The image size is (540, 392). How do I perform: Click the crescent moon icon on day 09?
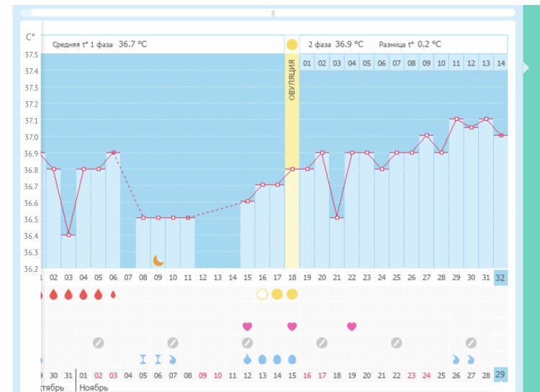[158, 260]
